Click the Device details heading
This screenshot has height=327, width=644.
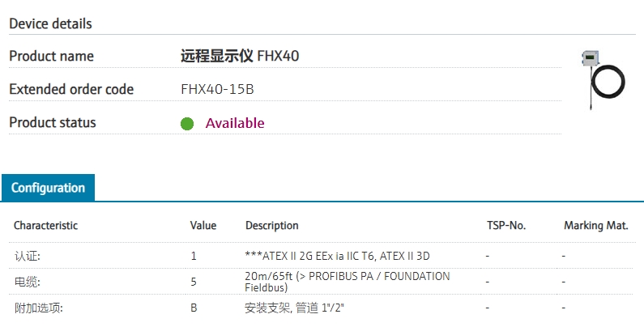pos(50,23)
